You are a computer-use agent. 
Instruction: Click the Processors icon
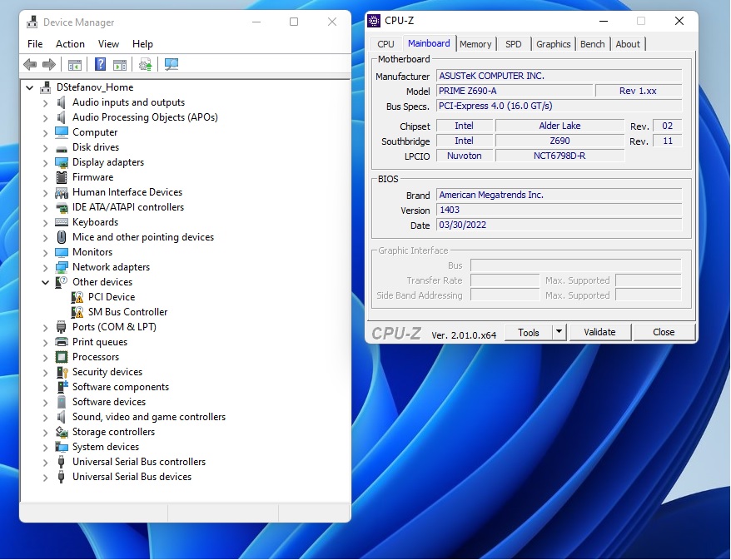pos(61,357)
